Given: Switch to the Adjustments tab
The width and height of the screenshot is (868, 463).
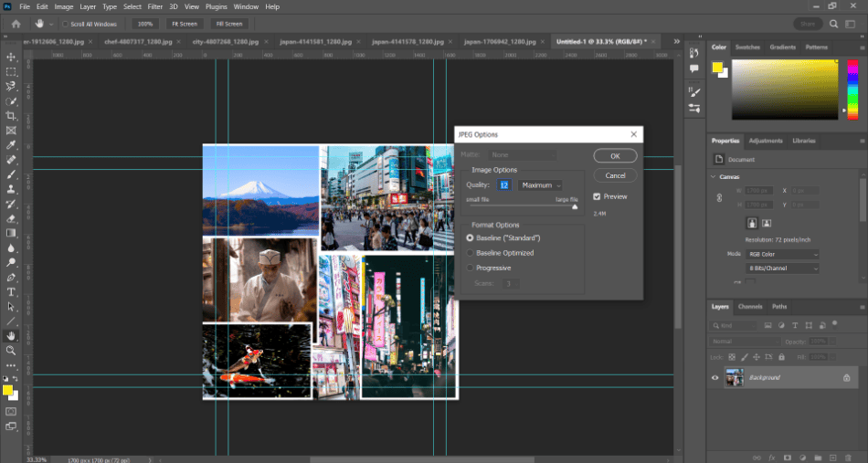Looking at the screenshot, I should pos(766,141).
